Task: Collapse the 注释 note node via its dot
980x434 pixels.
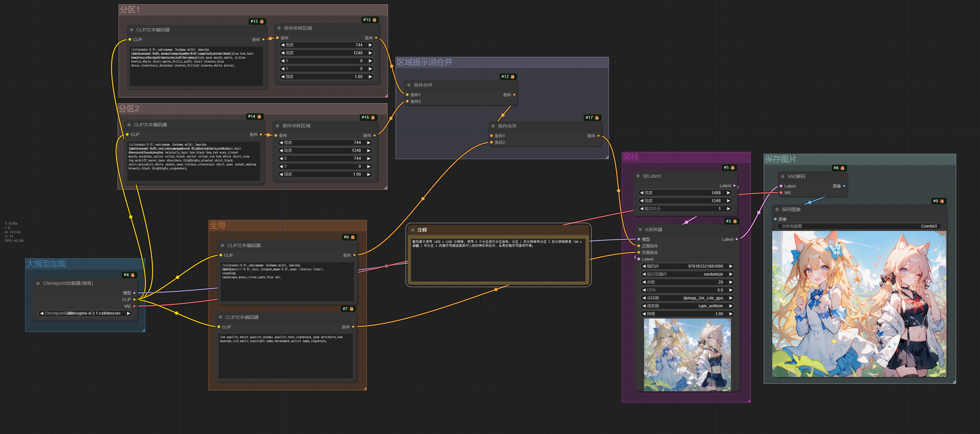Action: 412,230
